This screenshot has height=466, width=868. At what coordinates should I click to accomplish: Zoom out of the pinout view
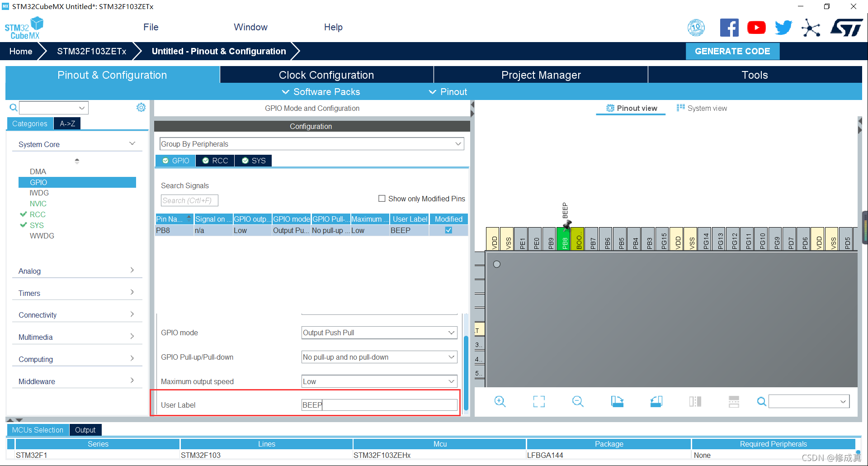pos(578,401)
